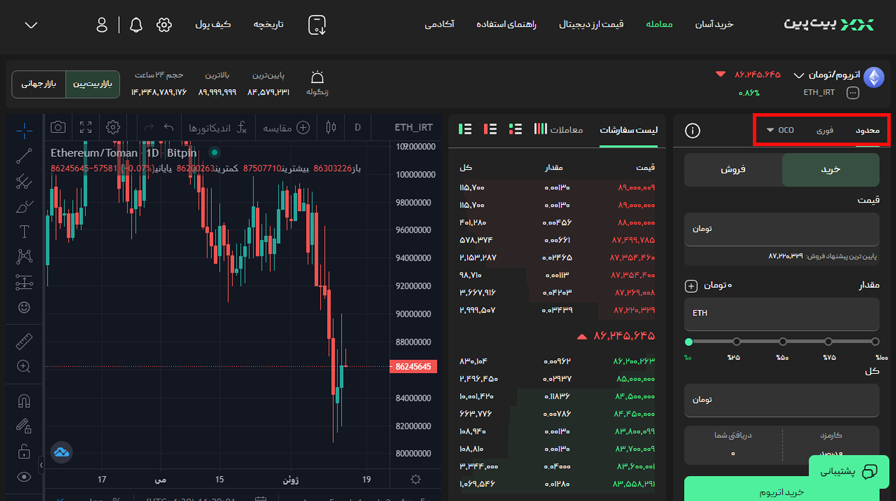Select the prediction and measurement tool
This screenshot has height=501, width=896.
24,282
